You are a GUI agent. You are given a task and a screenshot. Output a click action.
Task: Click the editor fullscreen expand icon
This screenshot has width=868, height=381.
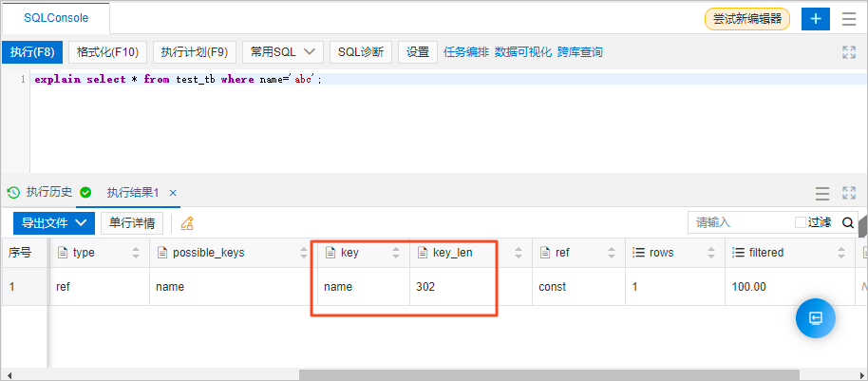pyautogui.click(x=849, y=52)
